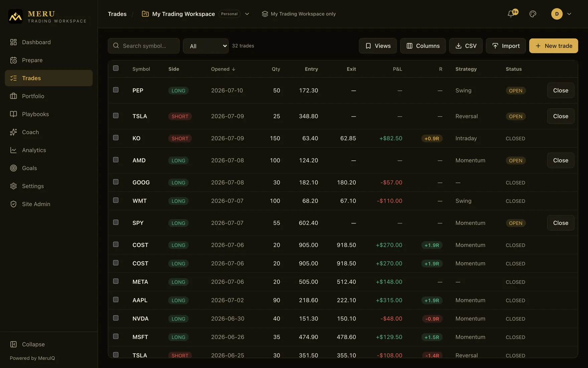Click the Collapse sidebar icon
This screenshot has width=588, height=368.
pos(13,344)
